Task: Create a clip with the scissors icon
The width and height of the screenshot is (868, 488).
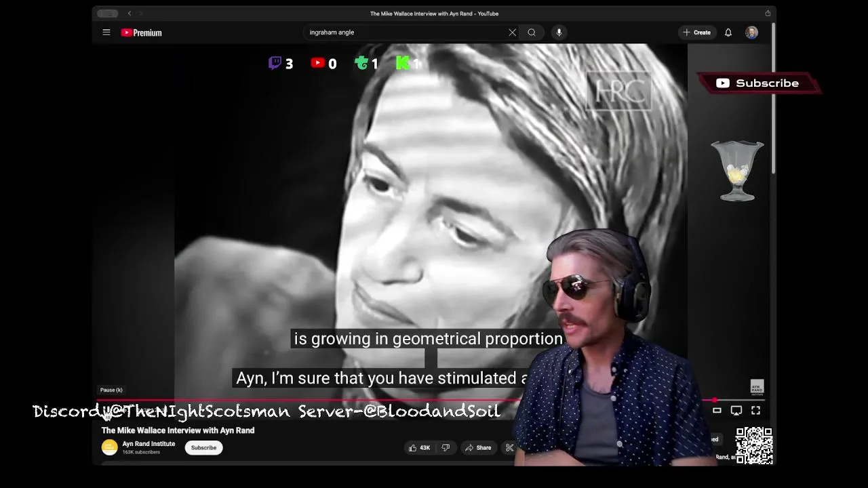Action: click(x=509, y=447)
